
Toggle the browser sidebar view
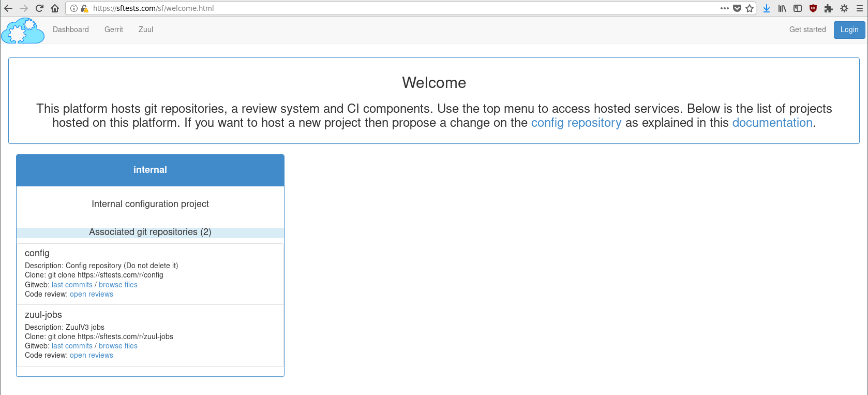coord(798,8)
